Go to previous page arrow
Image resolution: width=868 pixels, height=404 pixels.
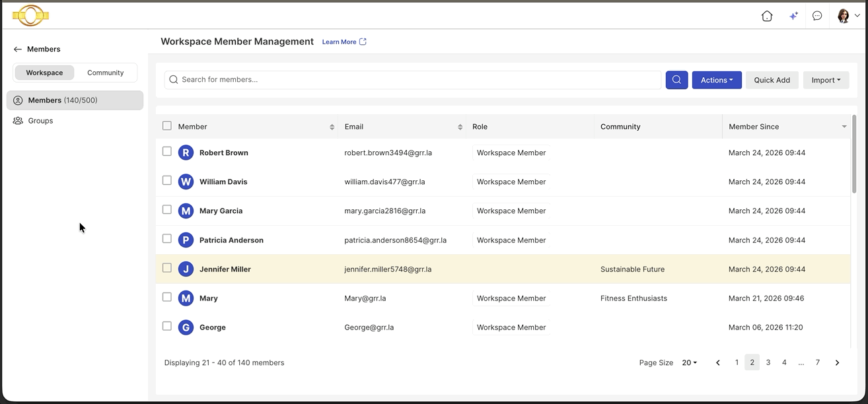pos(718,362)
